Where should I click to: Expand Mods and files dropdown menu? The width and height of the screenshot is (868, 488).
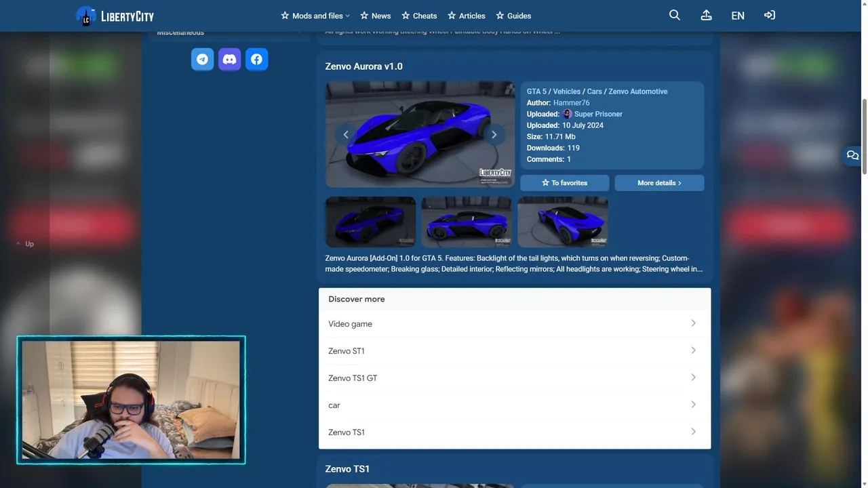pyautogui.click(x=315, y=16)
